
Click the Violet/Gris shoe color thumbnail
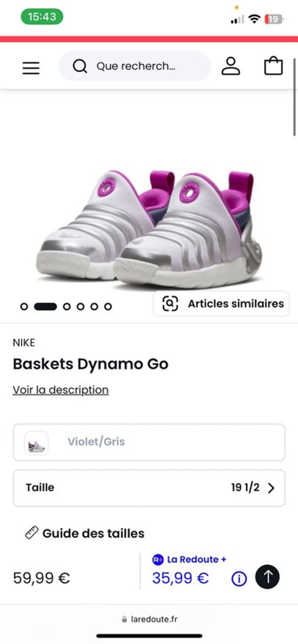pos(36,443)
